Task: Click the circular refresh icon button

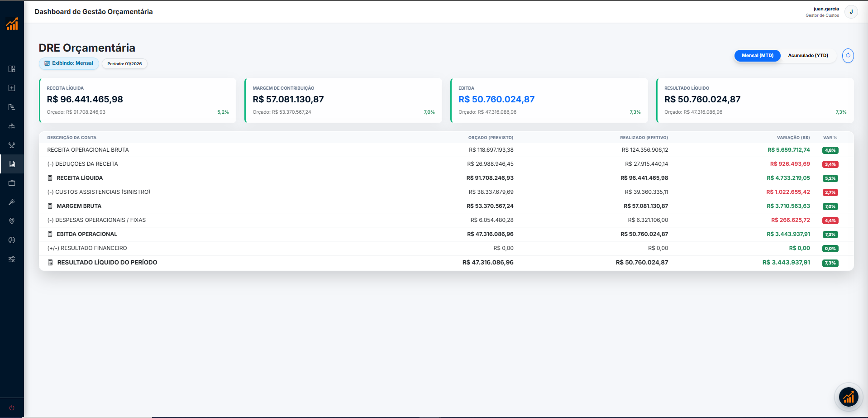Action: [848, 56]
